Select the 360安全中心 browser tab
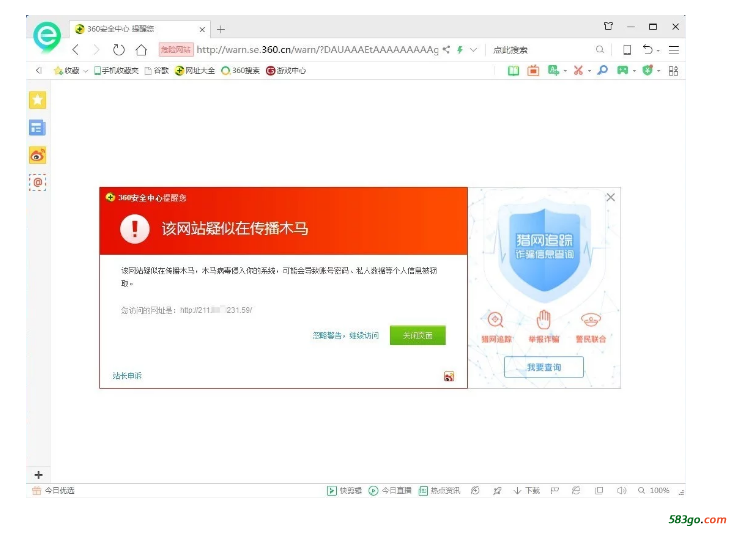The image size is (732, 535). [x=139, y=29]
